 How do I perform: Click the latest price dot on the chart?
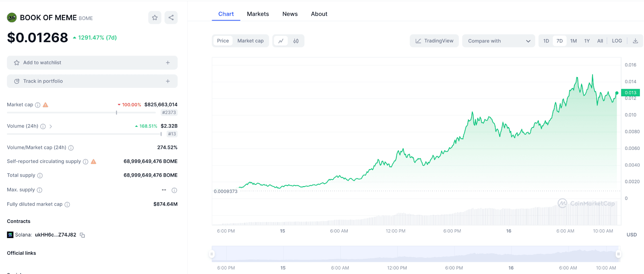[617, 93]
